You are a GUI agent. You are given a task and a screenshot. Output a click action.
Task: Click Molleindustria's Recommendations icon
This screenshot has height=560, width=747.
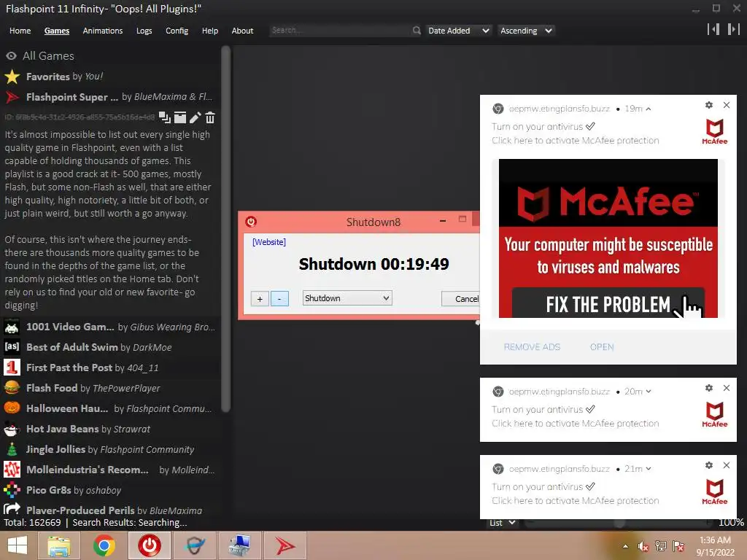pyautogui.click(x=12, y=470)
